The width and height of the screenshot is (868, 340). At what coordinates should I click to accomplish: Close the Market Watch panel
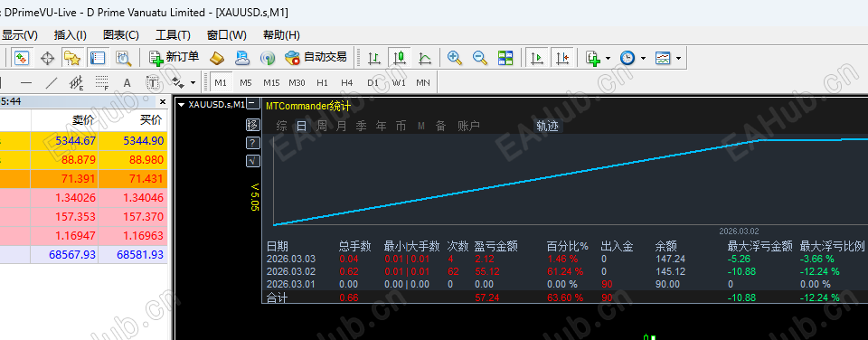pyautogui.click(x=163, y=102)
